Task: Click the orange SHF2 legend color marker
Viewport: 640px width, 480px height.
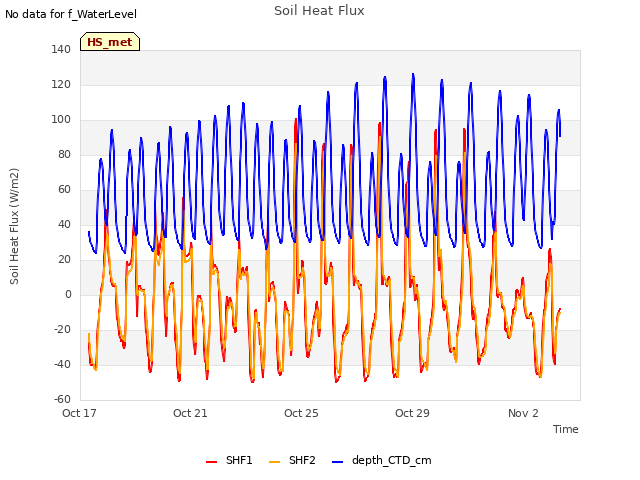Action: coord(274,462)
